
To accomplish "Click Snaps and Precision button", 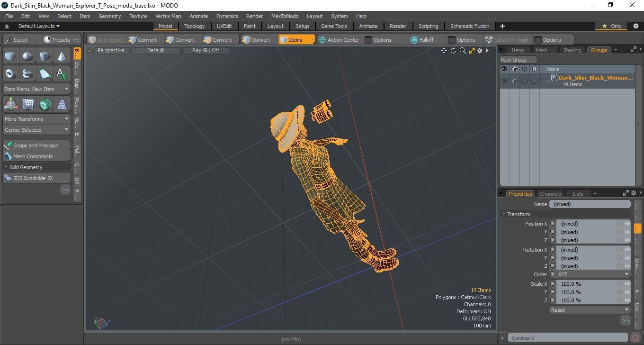I will (x=36, y=145).
